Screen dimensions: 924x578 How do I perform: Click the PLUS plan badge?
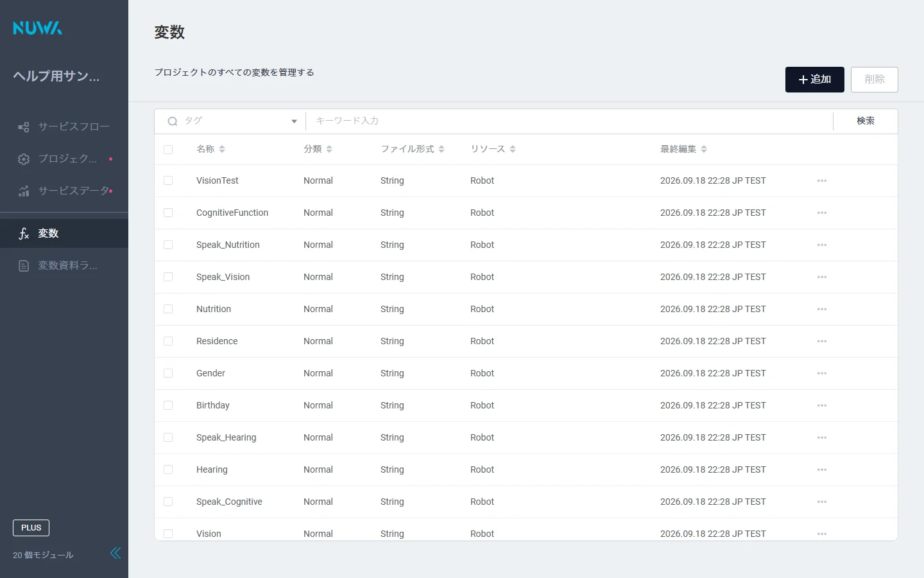(x=31, y=528)
